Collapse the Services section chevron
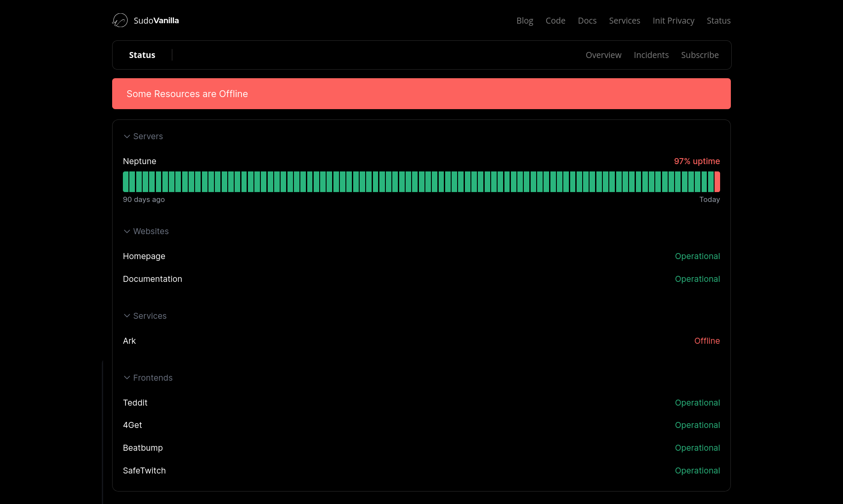 (x=127, y=316)
